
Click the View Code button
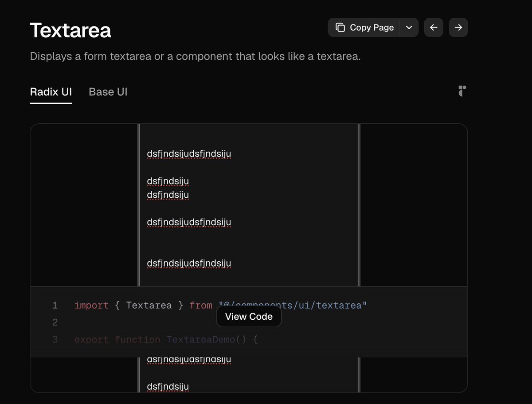coord(249,317)
